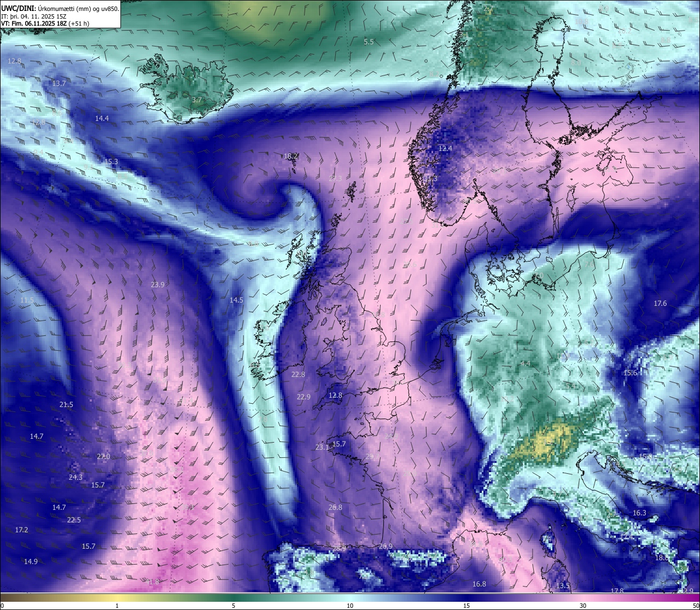Click the 21.5 value label
The width and height of the screenshot is (700, 610).
66,404
